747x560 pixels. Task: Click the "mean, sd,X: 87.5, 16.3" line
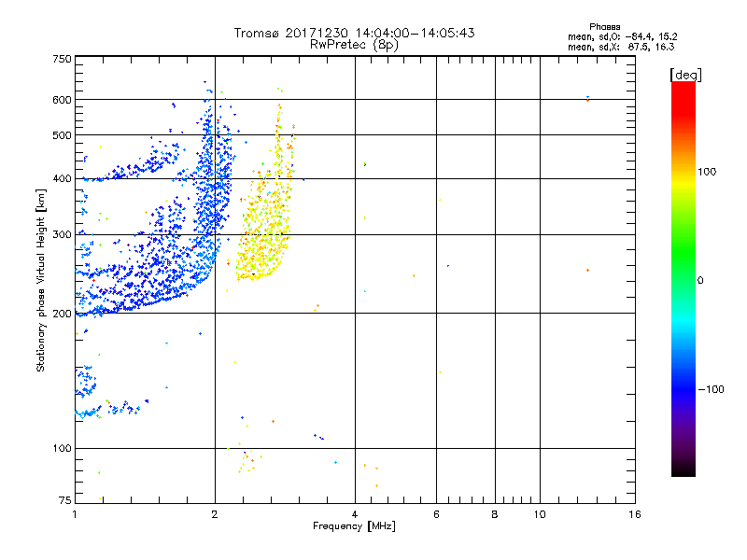point(621,47)
